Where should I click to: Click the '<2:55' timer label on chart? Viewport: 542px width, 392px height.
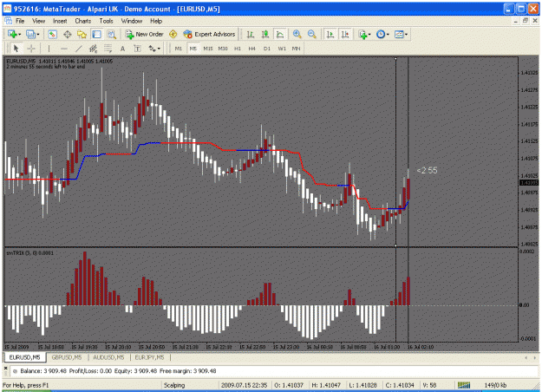(x=427, y=171)
